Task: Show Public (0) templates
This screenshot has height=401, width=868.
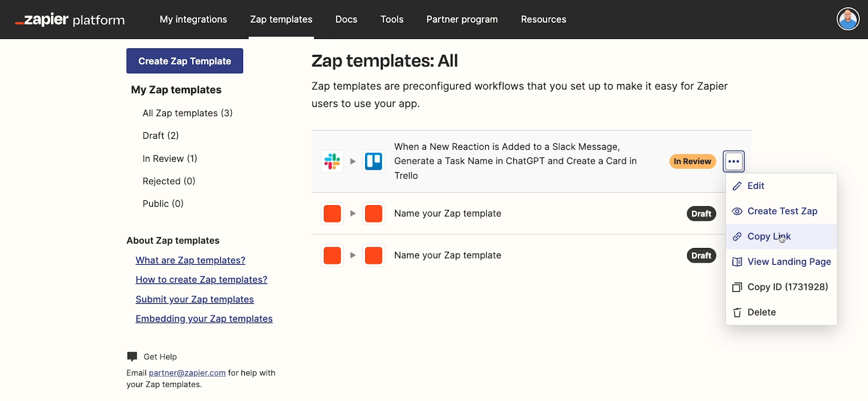Action: click(163, 203)
